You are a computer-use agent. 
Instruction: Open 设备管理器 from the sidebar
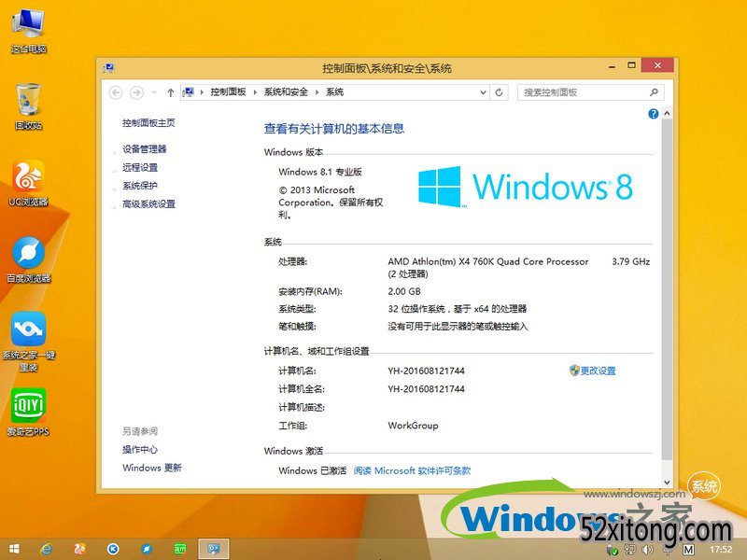point(145,149)
